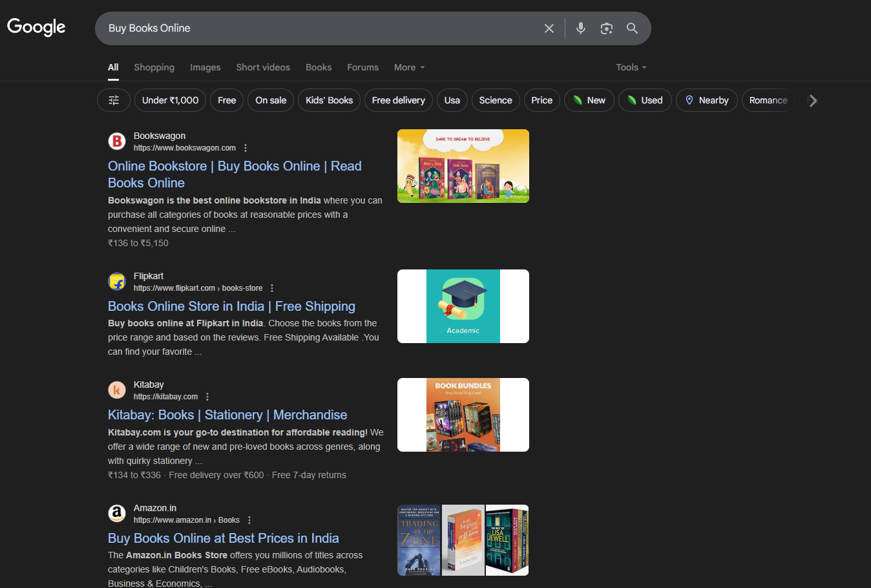Click the kitabay.com URL text
Screen dimensions: 871x588
(x=166, y=397)
